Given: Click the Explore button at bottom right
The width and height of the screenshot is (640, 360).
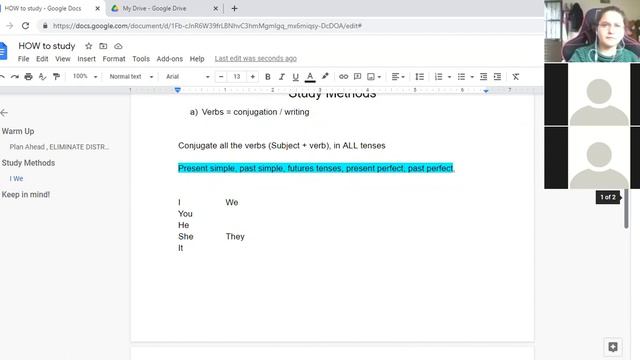Looking at the screenshot, I should (613, 347).
